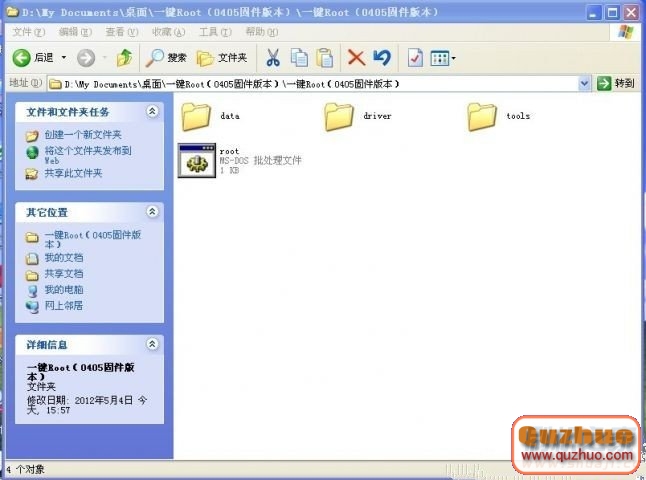This screenshot has height=480, width=646.
Task: Click 将这个文件夹发布到 Web link
Action: (88, 155)
